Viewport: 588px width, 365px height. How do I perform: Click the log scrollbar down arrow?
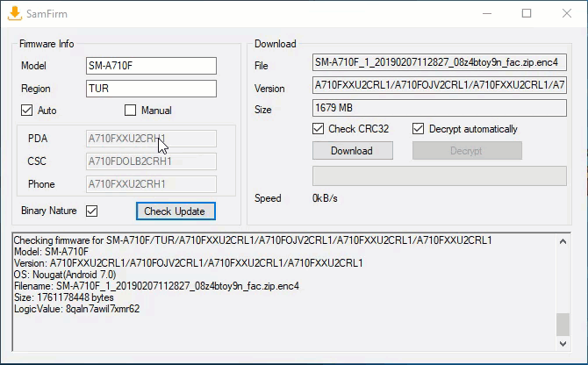pyautogui.click(x=563, y=343)
